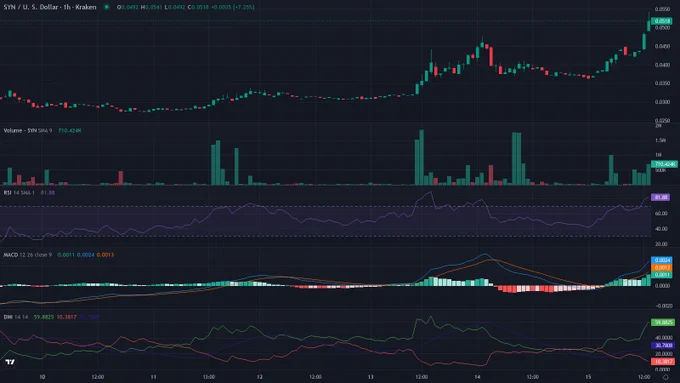Screen dimensions: 680x383
Task: Click the 13:00 label on time axis
Action: tap(209, 377)
